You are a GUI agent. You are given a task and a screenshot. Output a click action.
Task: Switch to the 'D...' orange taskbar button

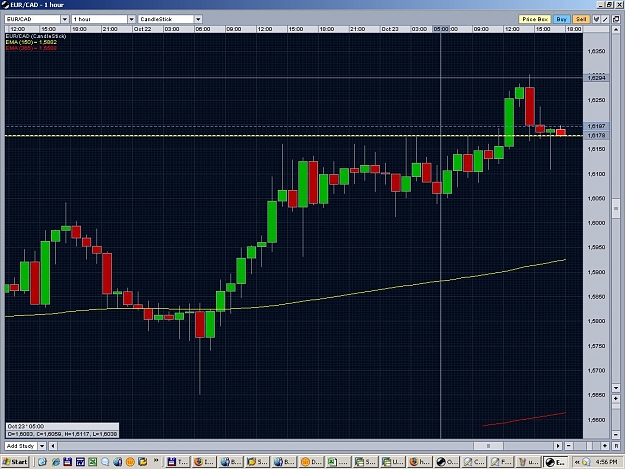click(x=311, y=462)
